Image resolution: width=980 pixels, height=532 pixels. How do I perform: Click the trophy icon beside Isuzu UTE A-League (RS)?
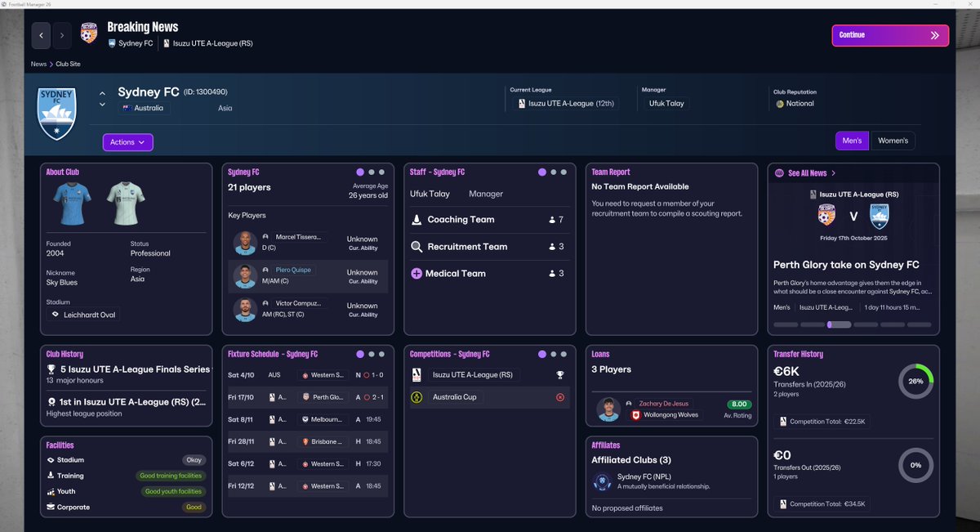coord(560,375)
